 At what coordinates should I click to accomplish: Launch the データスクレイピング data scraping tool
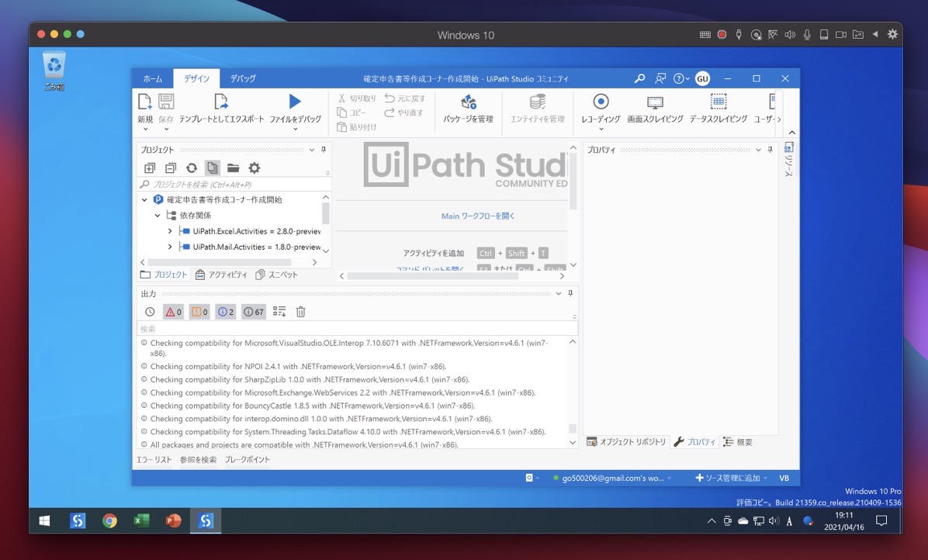718,102
